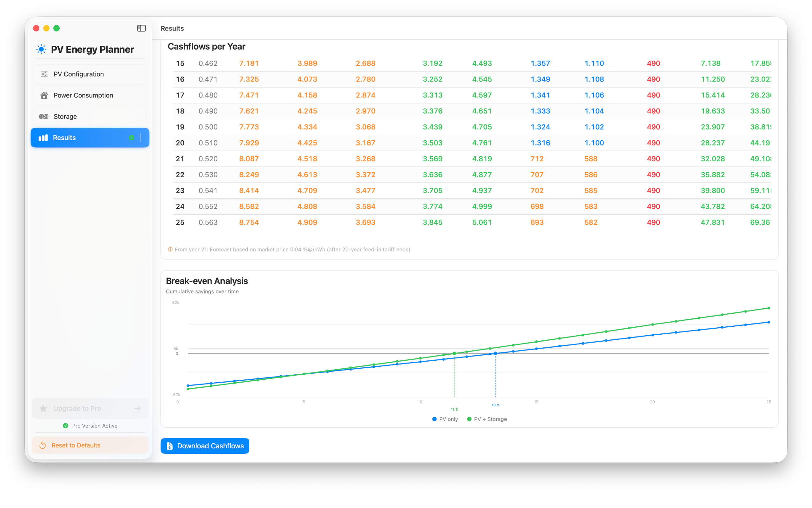Toggle PV only legend entry
Image resolution: width=812 pixels, height=508 pixels.
pyautogui.click(x=445, y=419)
